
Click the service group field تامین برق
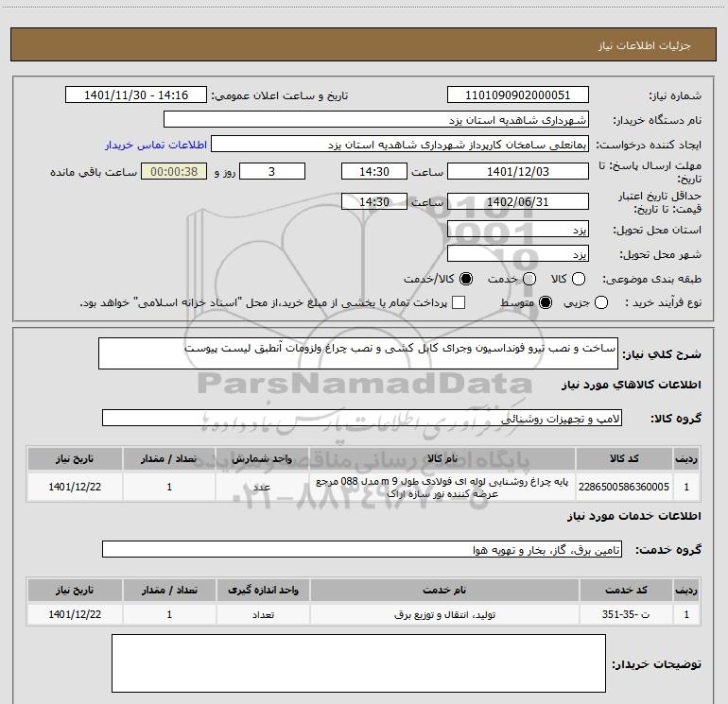(x=362, y=549)
